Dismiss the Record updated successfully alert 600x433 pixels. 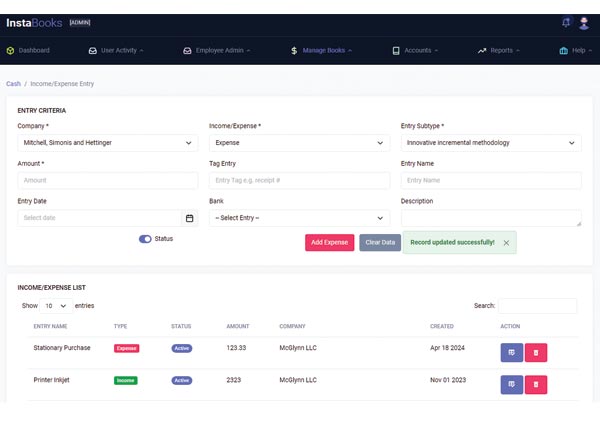click(506, 242)
